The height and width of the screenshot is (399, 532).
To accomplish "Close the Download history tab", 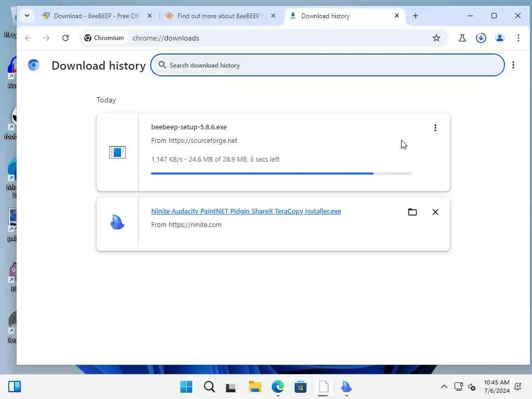I will [x=396, y=16].
